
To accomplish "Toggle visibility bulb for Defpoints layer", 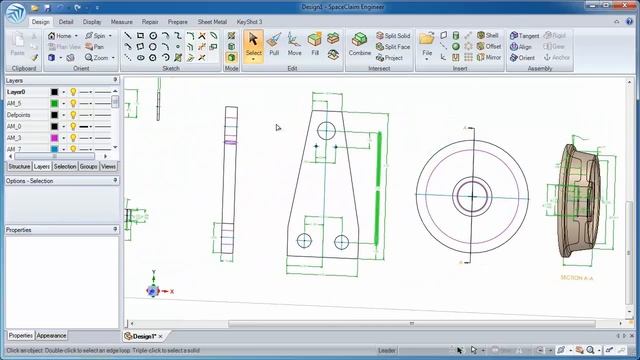I will (x=73, y=115).
